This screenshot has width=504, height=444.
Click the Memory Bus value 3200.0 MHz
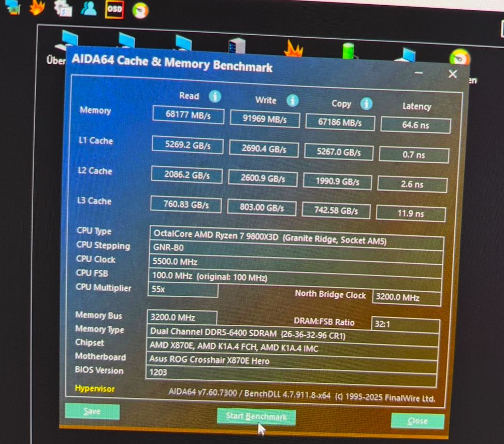(x=182, y=318)
